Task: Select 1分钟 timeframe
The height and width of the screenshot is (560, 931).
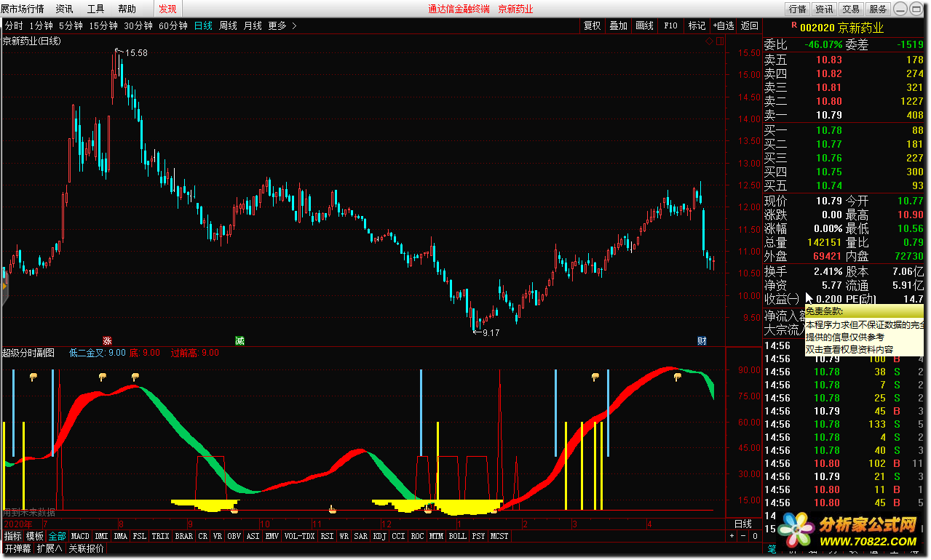Action: point(41,25)
